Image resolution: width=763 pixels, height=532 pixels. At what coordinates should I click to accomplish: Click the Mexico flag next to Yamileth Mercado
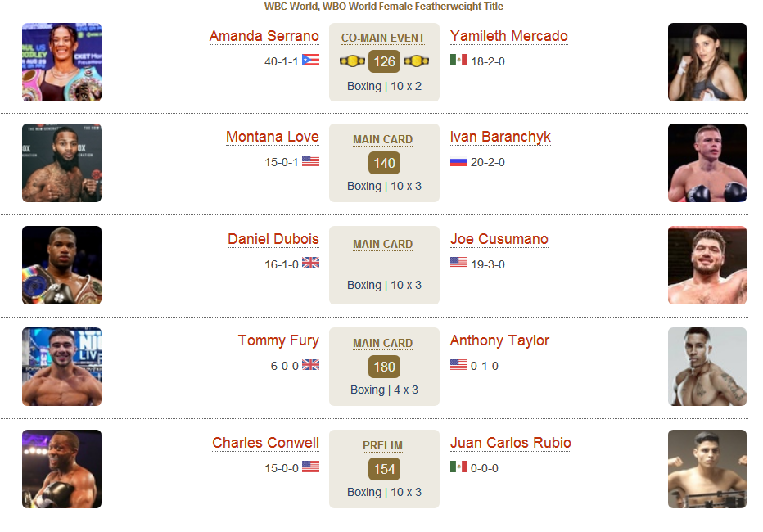coord(458,61)
